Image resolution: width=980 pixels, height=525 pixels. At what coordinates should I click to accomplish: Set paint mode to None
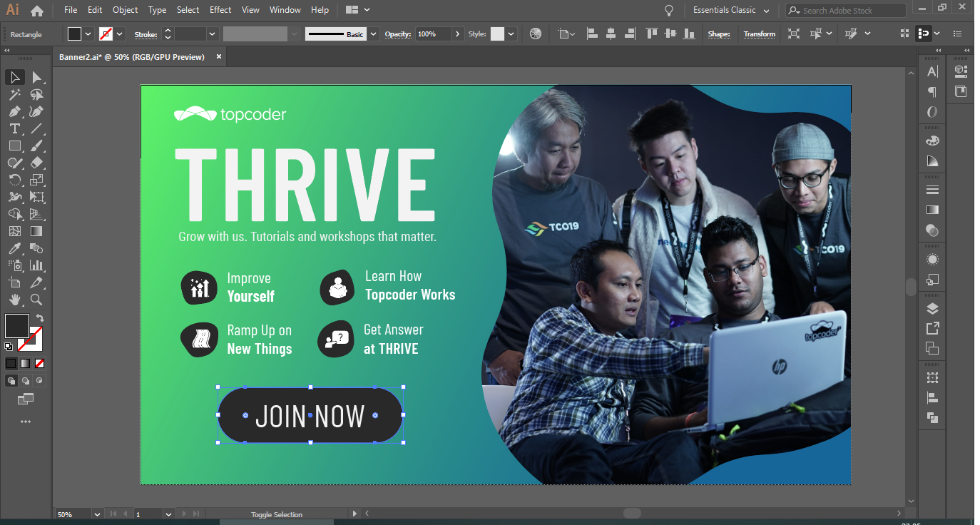40,363
